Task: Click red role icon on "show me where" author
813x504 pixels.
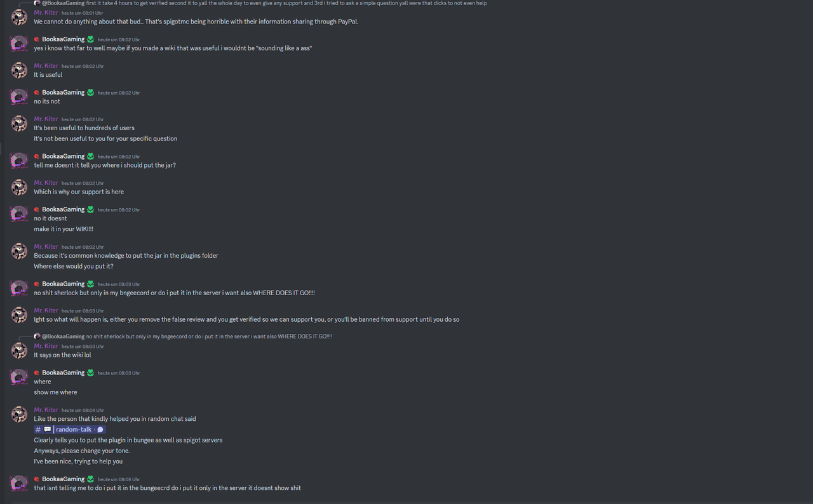Action: [x=37, y=373]
